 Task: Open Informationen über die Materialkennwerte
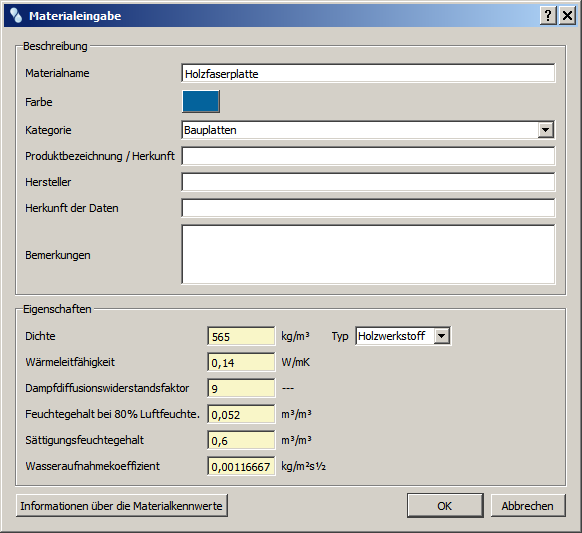pyautogui.click(x=122, y=506)
